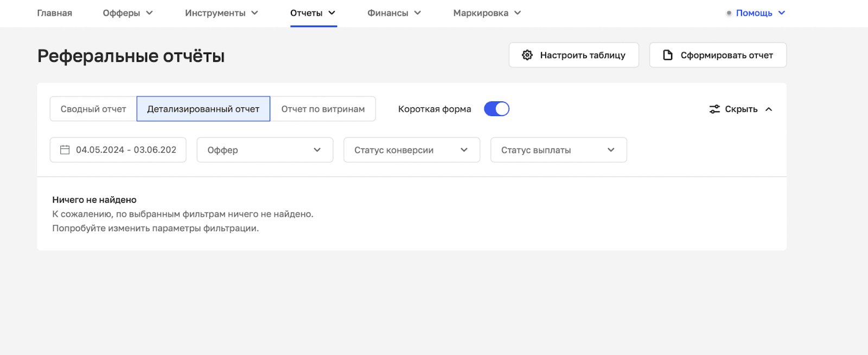Click the Ничего не найдено message
This screenshot has width=868, height=355.
[x=94, y=199]
